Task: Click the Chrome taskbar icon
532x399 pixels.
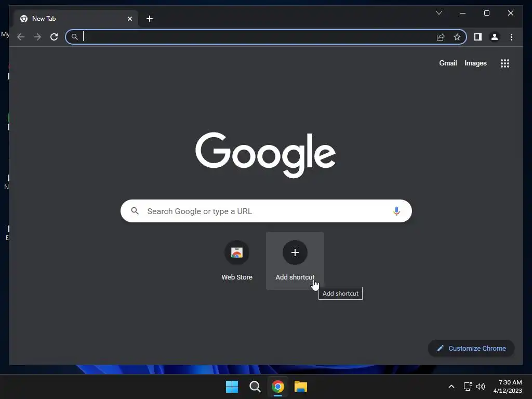Action: (x=278, y=387)
